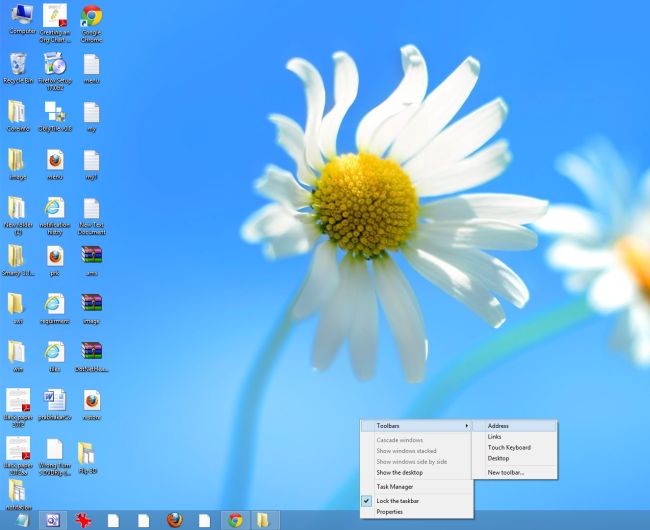This screenshot has height=530, width=650.
Task: Open the purple highlighted taskbar app
Action: 53,520
